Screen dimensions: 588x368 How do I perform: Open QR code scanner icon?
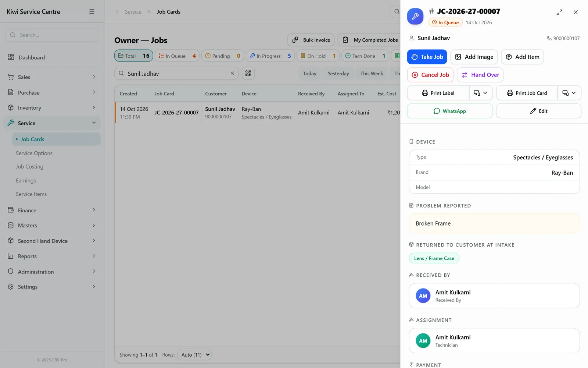click(248, 73)
